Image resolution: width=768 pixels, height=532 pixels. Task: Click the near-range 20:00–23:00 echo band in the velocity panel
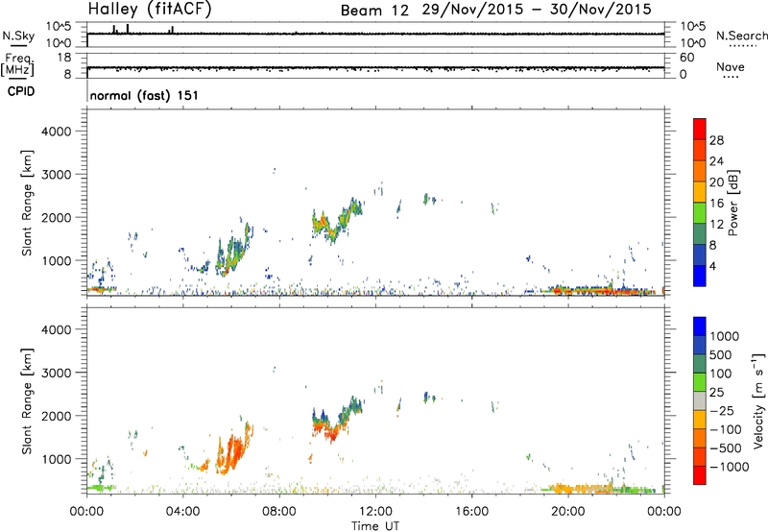point(597,489)
